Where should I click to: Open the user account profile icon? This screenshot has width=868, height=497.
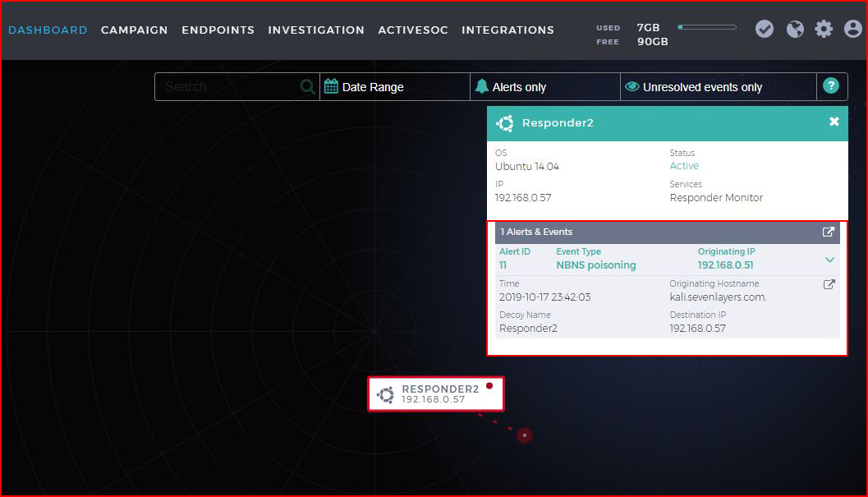click(853, 29)
